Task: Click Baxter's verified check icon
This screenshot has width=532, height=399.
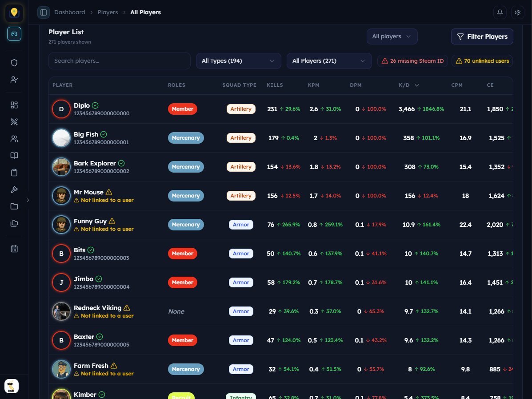Action: pos(100,337)
